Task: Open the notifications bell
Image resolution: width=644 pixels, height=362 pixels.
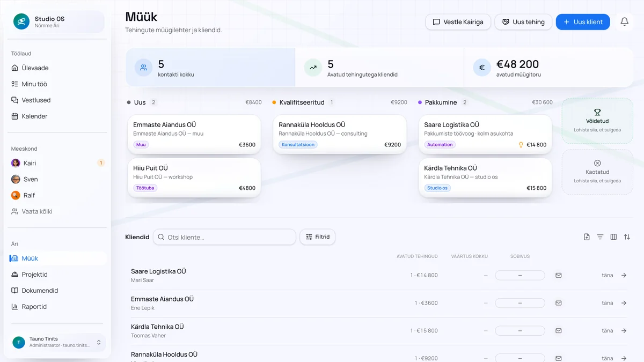Action: pos(624,22)
